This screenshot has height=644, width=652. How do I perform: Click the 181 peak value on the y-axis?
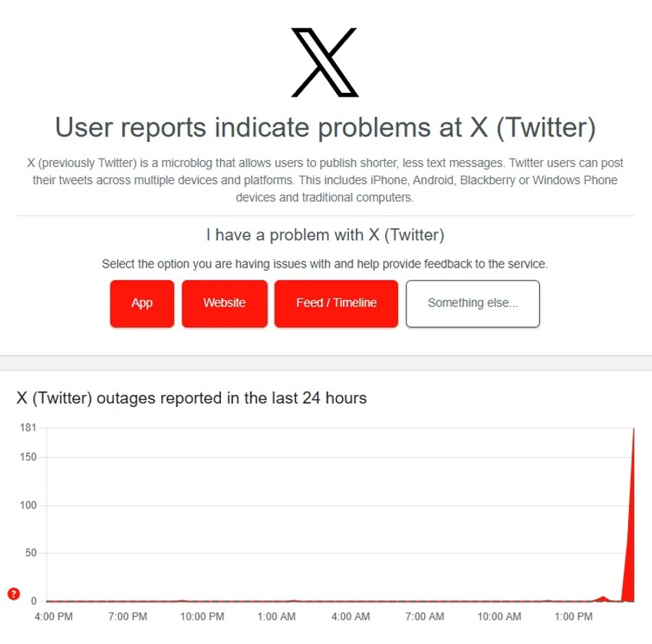tap(28, 428)
